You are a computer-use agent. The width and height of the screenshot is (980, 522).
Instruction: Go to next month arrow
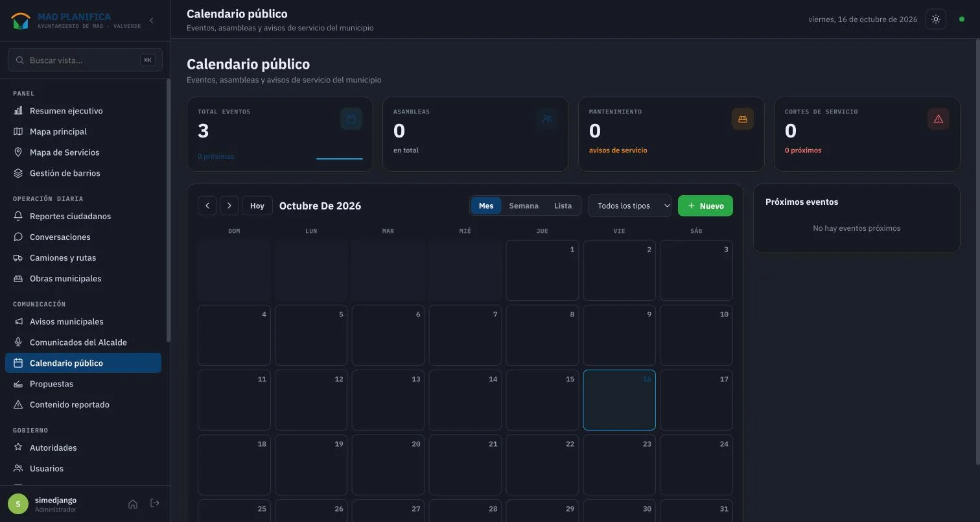click(x=229, y=206)
